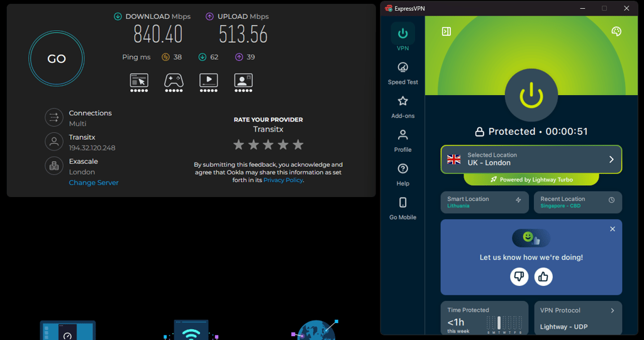Click the ExpressVPN title bar logo icon
This screenshot has height=340, width=644.
coord(389,8)
